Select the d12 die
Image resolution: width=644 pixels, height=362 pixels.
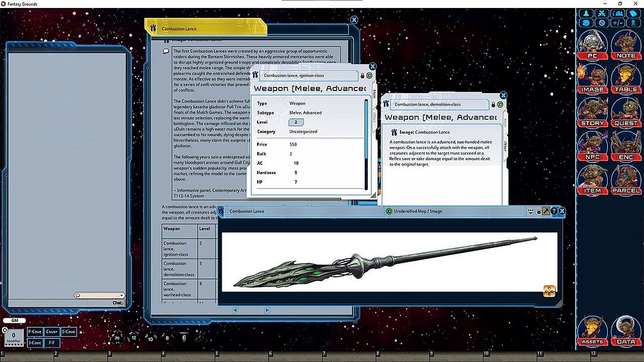click(x=134, y=338)
